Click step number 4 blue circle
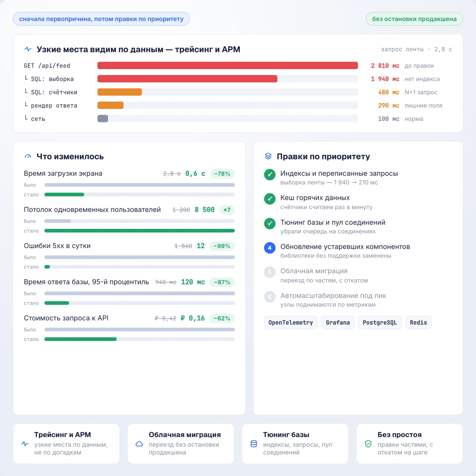This screenshot has width=476, height=476. coord(270,248)
